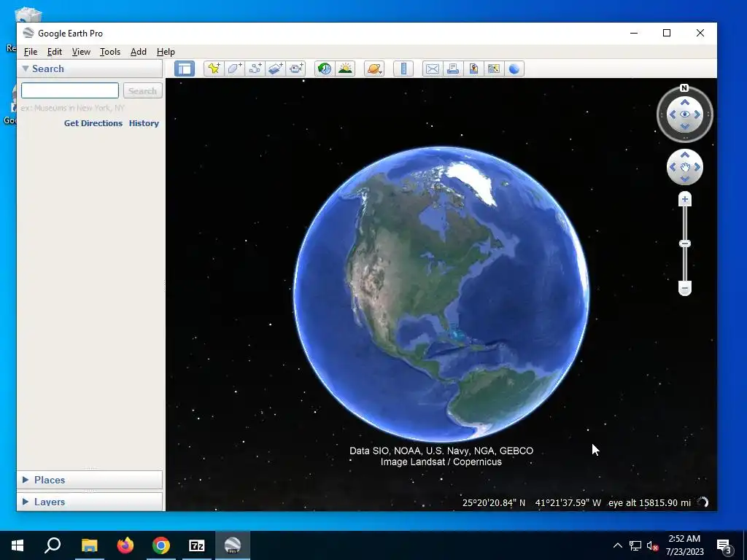Open Get Directions link
The height and width of the screenshot is (560, 747).
click(x=93, y=122)
